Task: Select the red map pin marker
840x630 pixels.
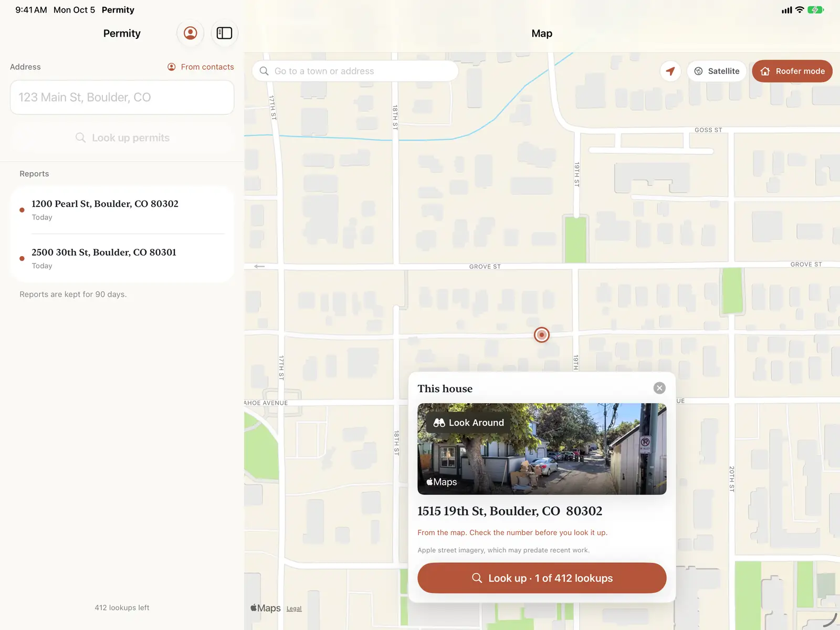Action: [542, 334]
